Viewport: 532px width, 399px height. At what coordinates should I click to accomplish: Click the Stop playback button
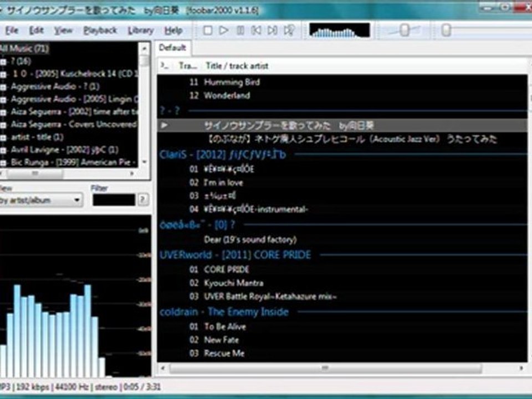(x=208, y=30)
